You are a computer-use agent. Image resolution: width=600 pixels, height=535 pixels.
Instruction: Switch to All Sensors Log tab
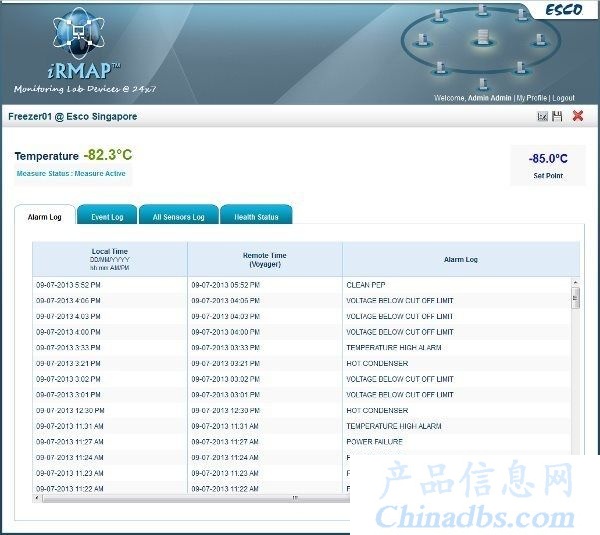[x=178, y=217]
